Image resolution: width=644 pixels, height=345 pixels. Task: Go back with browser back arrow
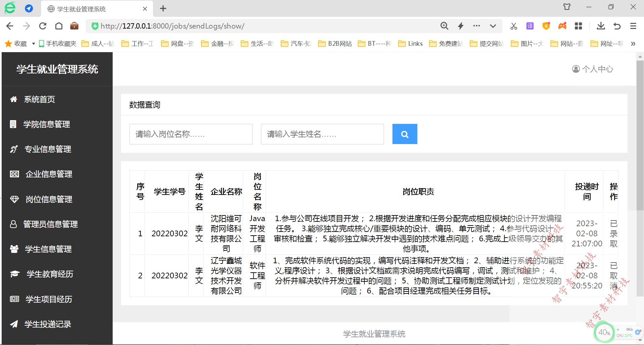pos(10,26)
